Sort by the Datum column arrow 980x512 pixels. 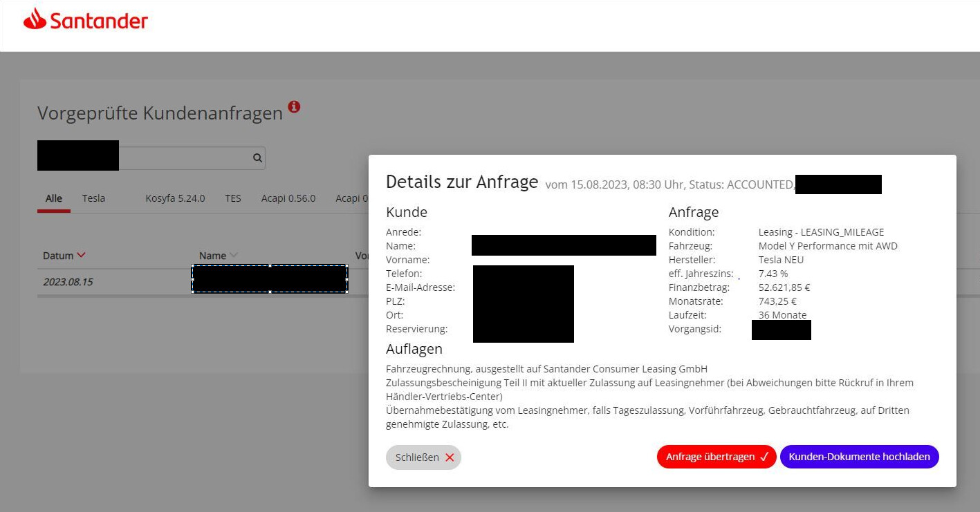click(x=82, y=255)
